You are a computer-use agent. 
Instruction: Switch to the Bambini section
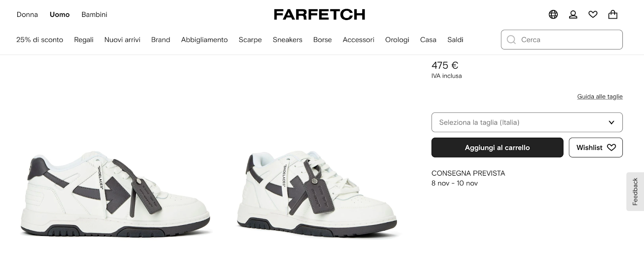[94, 14]
